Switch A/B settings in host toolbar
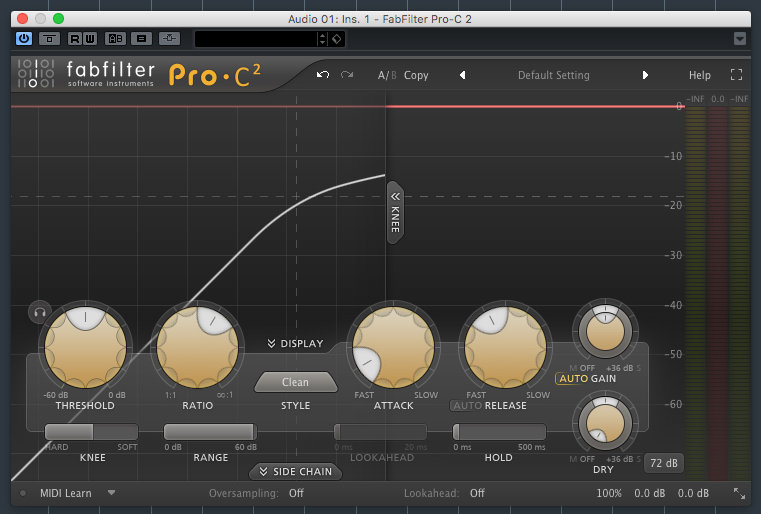Viewport: 761px width, 514px height. point(116,38)
